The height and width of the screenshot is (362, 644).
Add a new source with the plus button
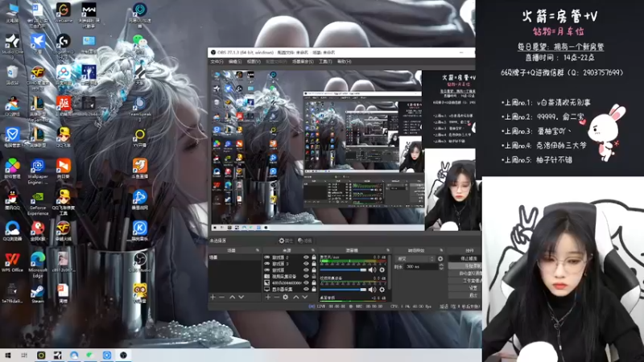pos(268,297)
